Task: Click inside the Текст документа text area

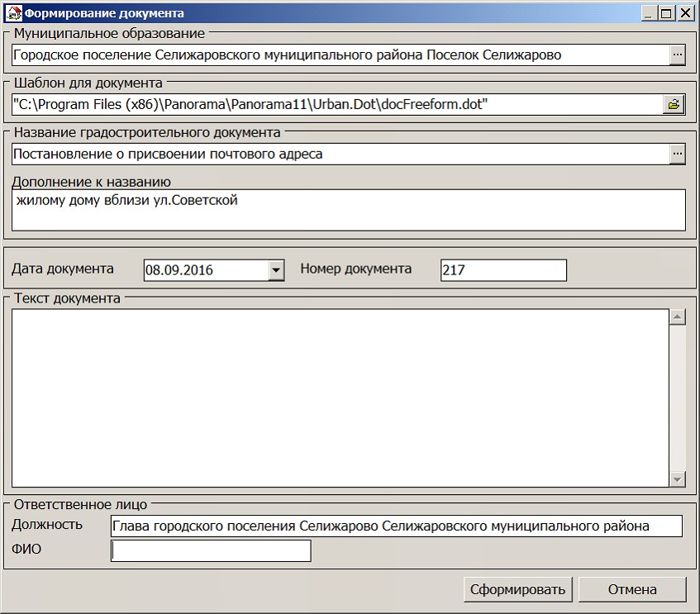Action: [x=339, y=397]
